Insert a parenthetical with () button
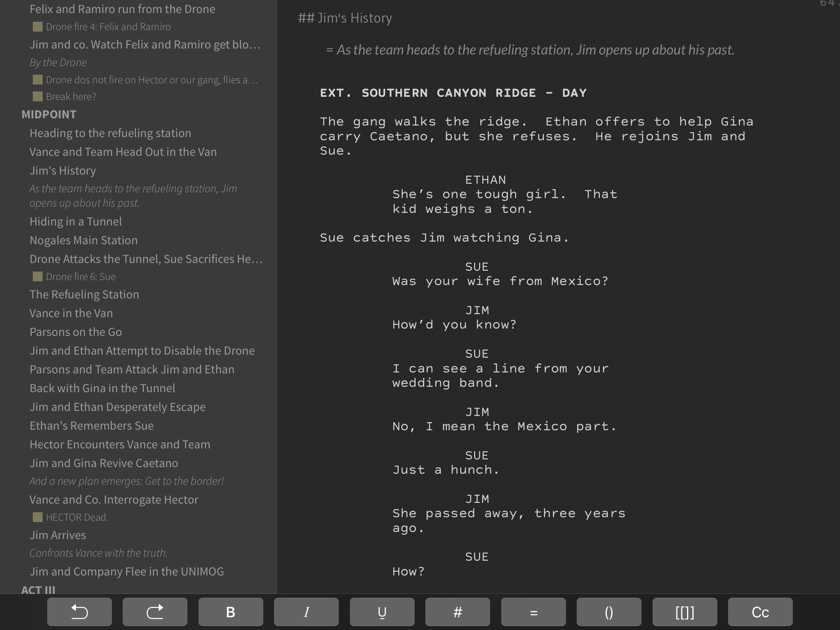The height and width of the screenshot is (630, 840). [609, 612]
